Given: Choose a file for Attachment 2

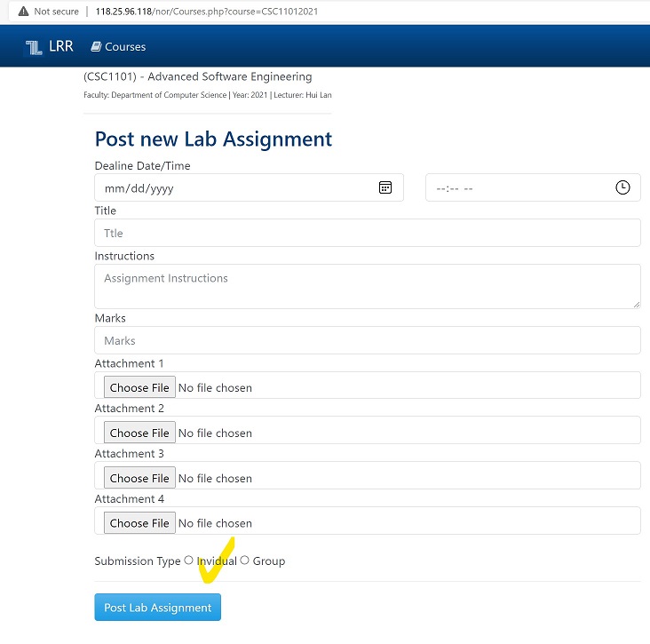Looking at the screenshot, I should [139, 433].
